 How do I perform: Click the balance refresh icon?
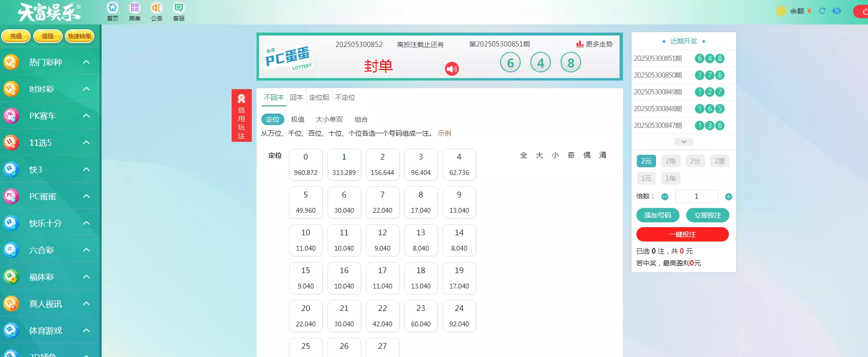pyautogui.click(x=822, y=11)
